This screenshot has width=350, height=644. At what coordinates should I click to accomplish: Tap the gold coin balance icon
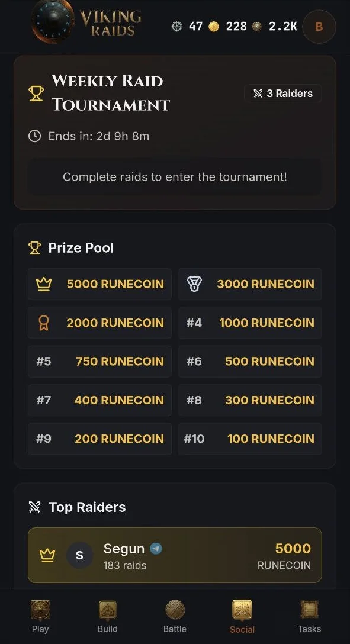click(214, 27)
